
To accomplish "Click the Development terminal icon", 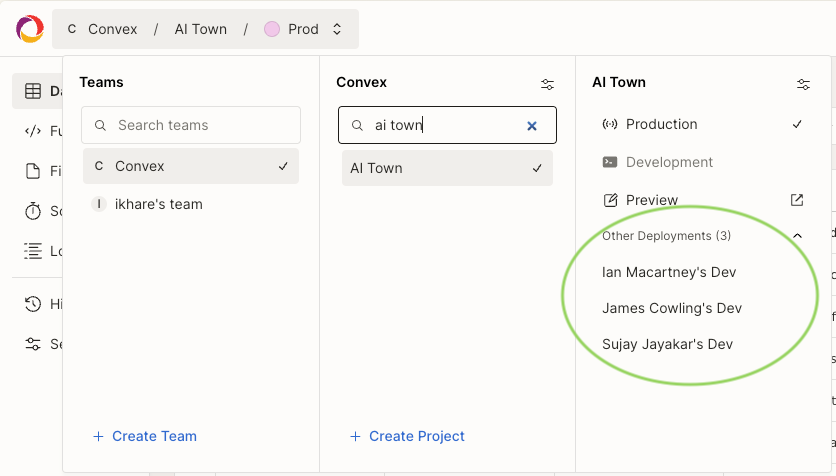I will coord(609,162).
